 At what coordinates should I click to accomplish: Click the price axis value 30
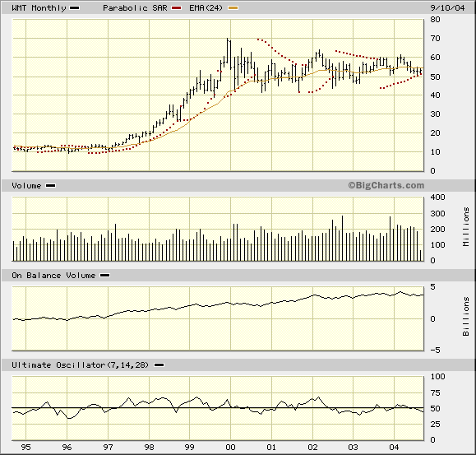click(x=435, y=114)
